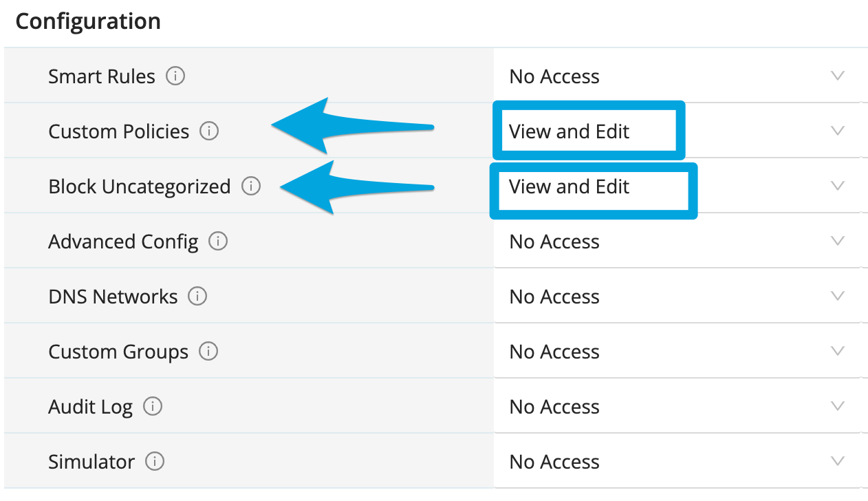868x501 pixels.
Task: Click the Configuration section heading
Action: 88,21
